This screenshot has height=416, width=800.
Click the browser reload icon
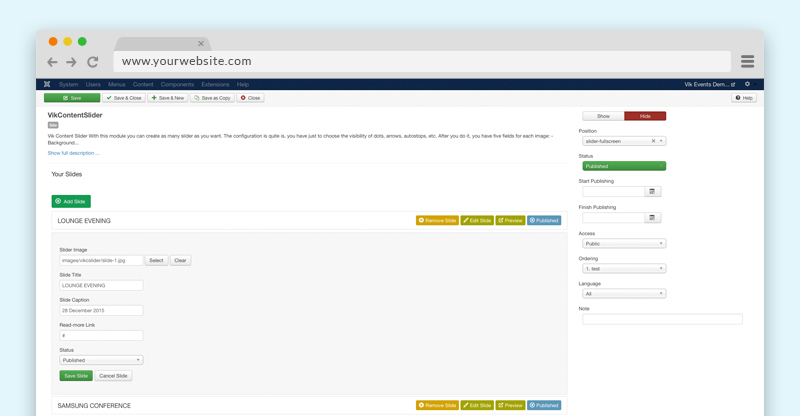[x=93, y=62]
